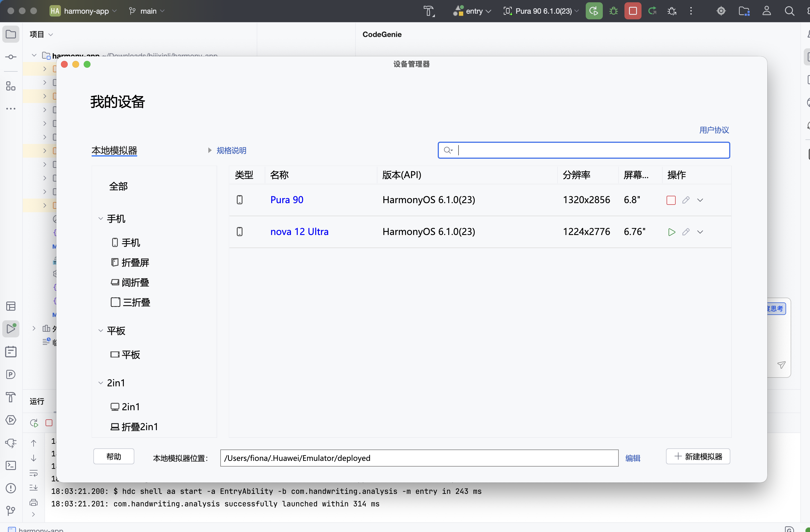
Task: Click the green rerun button in toolbar
Action: 594,11
